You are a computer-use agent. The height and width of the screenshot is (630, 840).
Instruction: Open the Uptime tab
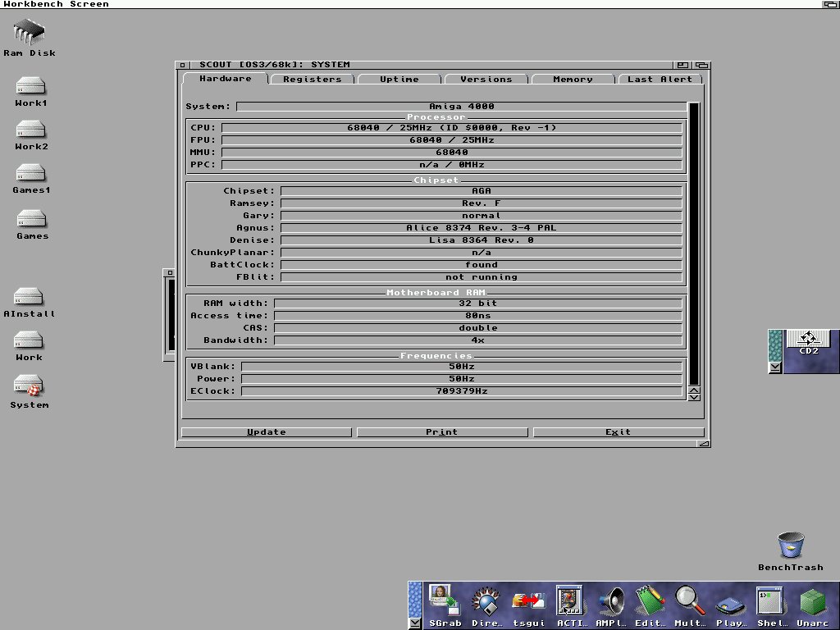click(399, 80)
